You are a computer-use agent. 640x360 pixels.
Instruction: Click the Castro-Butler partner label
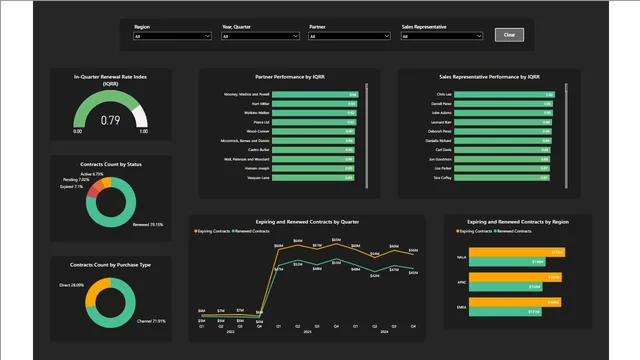point(259,150)
